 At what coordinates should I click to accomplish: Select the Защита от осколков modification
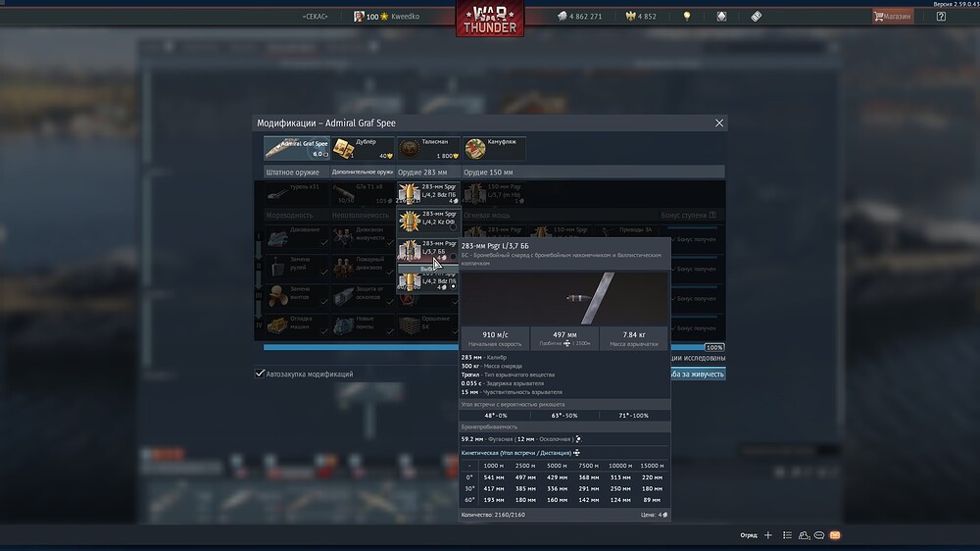[363, 297]
